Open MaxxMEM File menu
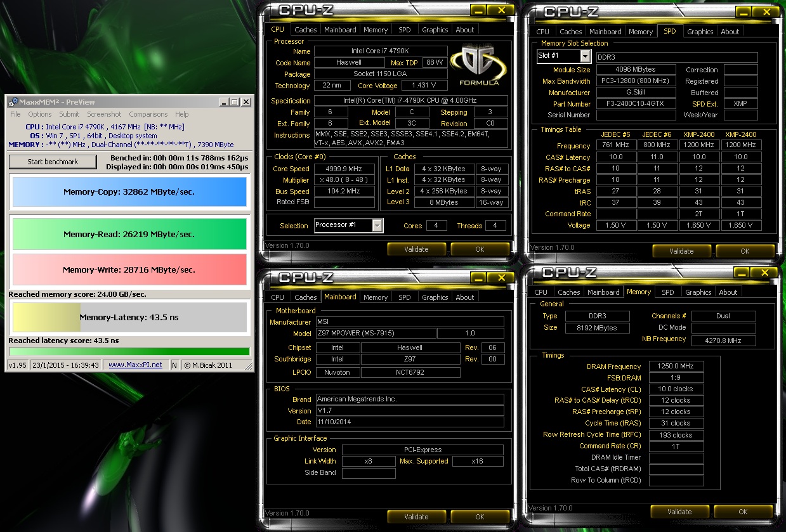This screenshot has width=786, height=532. 15,114
